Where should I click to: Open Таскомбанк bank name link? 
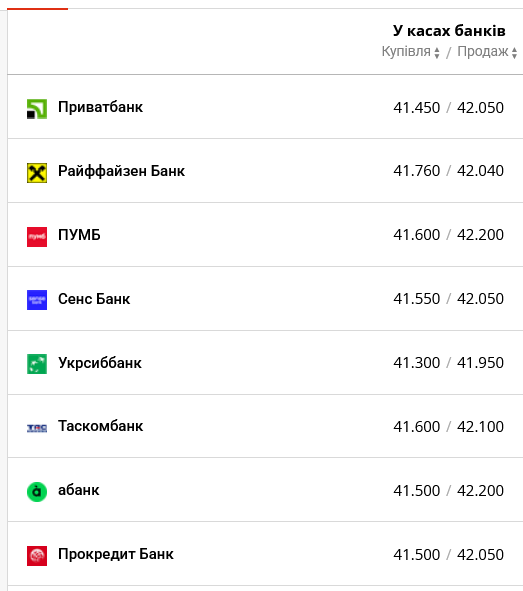pos(101,426)
